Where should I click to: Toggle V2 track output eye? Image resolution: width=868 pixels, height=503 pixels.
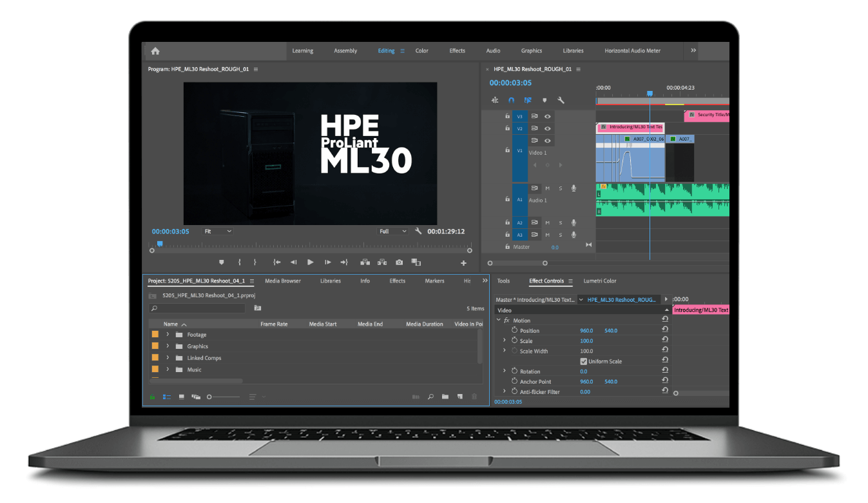coord(548,128)
